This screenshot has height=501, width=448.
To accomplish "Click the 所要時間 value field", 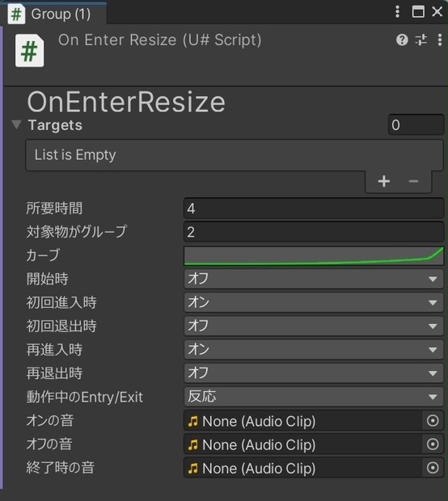I will tap(314, 208).
